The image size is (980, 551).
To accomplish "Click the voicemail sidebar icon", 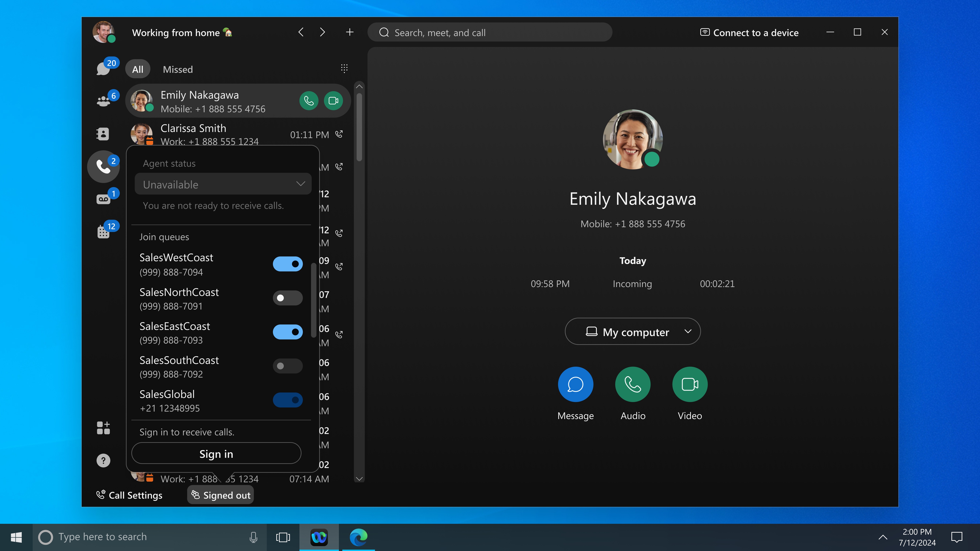I will (x=102, y=198).
